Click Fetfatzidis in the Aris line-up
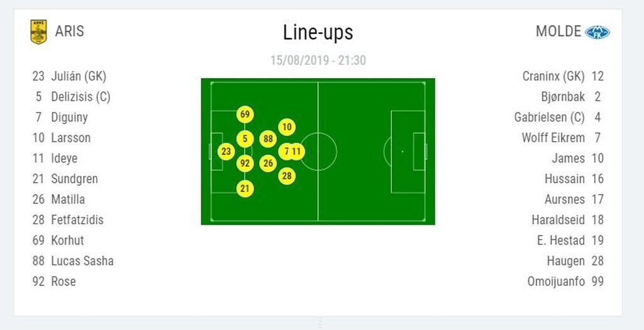The image size is (644, 330). pyautogui.click(x=77, y=220)
